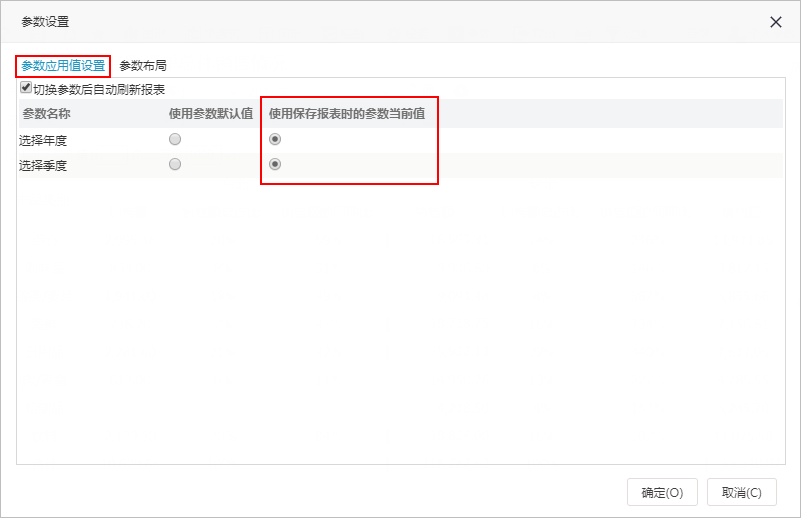Select 使用保存报表时的参数当前值 radio for 选择年度
The width and height of the screenshot is (801, 518).
coord(275,139)
